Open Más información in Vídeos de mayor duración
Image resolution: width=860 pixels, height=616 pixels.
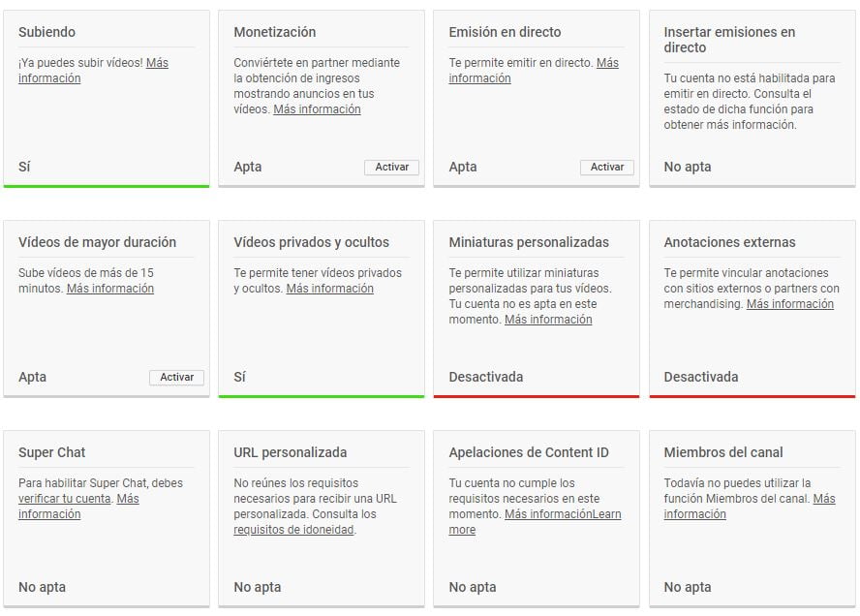click(109, 289)
